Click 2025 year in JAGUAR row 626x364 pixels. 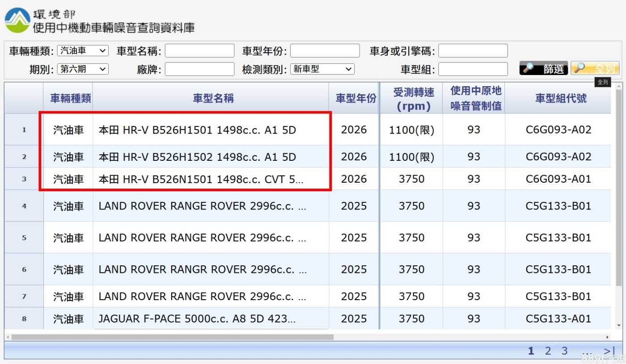[x=354, y=319]
